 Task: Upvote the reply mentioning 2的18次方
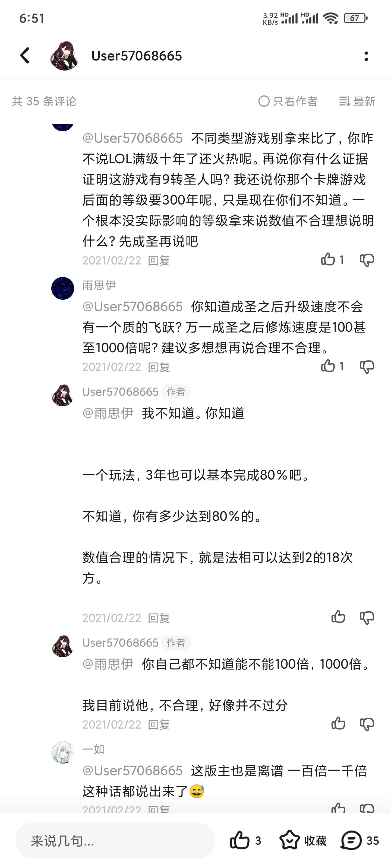(338, 617)
